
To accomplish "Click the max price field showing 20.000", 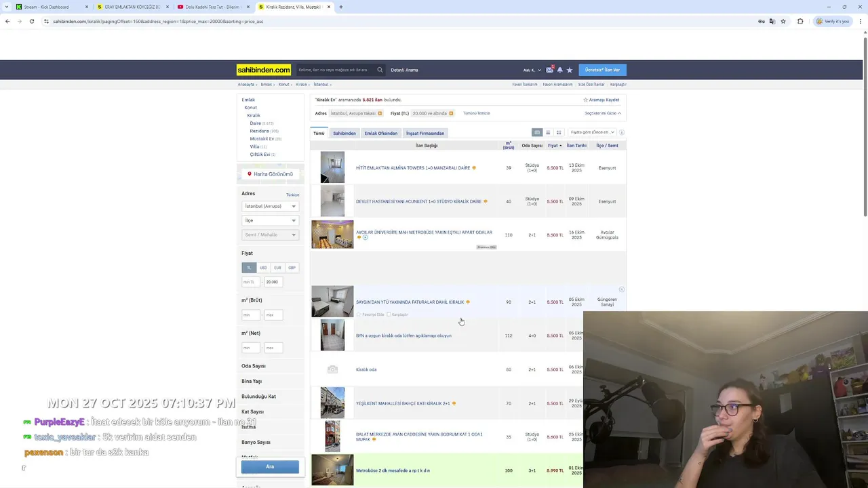I will tap(273, 282).
